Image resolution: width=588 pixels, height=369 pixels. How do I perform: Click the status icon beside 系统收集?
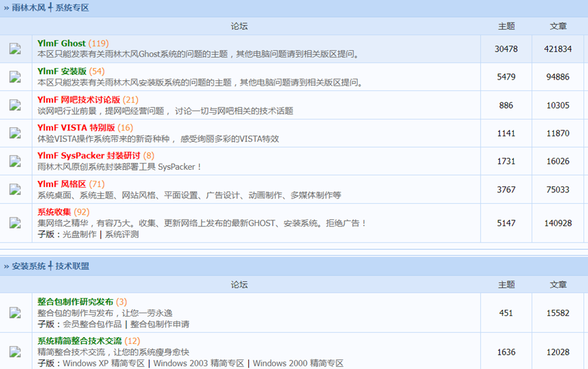[15, 223]
